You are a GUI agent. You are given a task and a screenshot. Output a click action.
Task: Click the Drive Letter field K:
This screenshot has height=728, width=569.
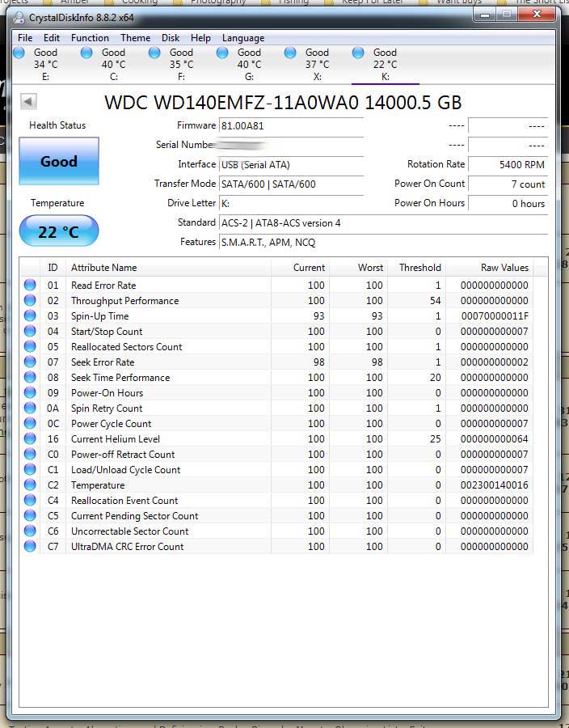[291, 203]
